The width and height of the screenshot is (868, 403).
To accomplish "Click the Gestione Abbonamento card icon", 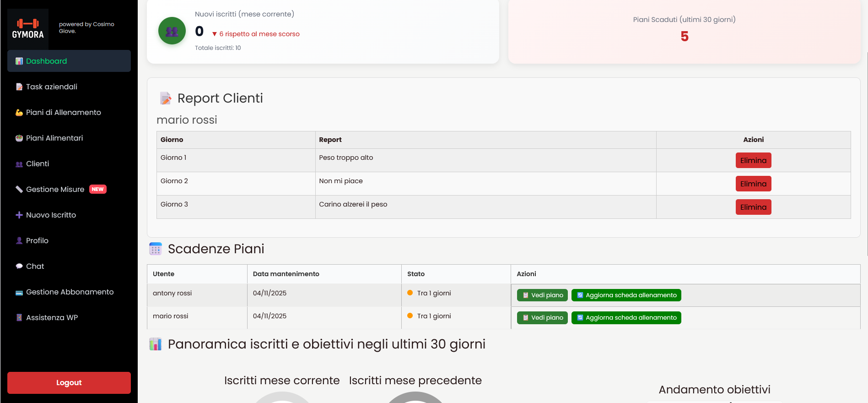I will (x=19, y=292).
